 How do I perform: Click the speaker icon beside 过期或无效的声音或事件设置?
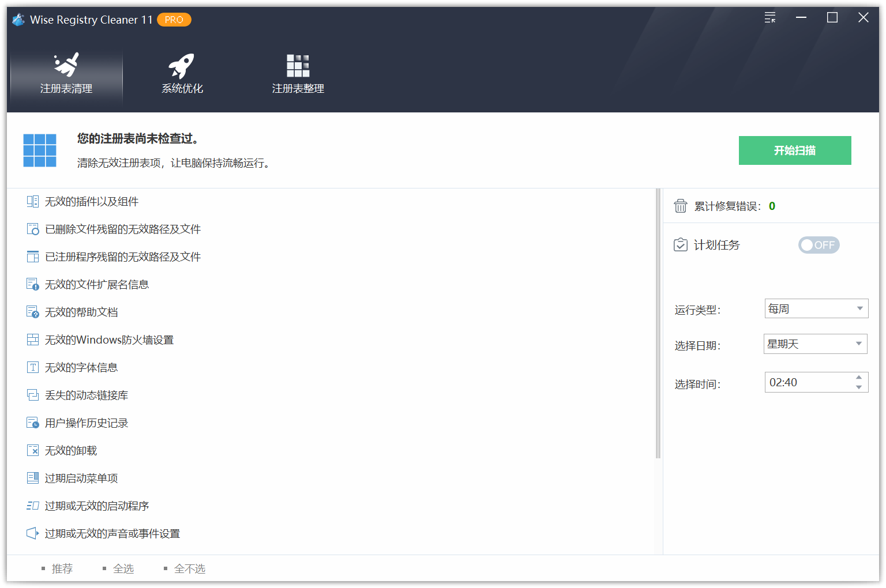[x=33, y=534]
